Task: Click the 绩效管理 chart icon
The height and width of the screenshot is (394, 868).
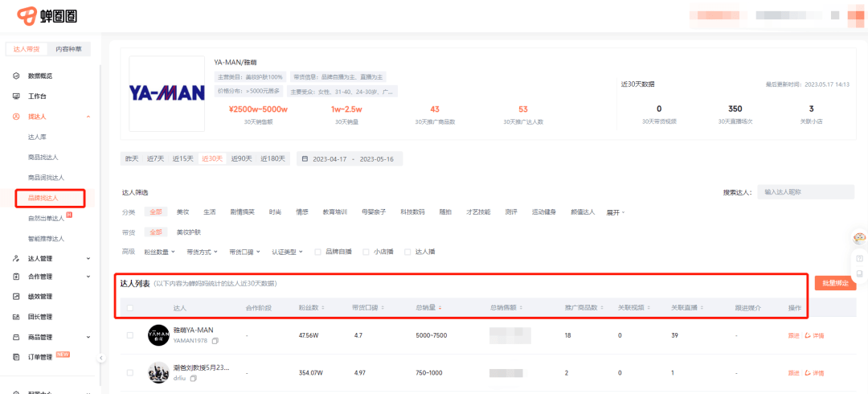Action: coord(17,297)
